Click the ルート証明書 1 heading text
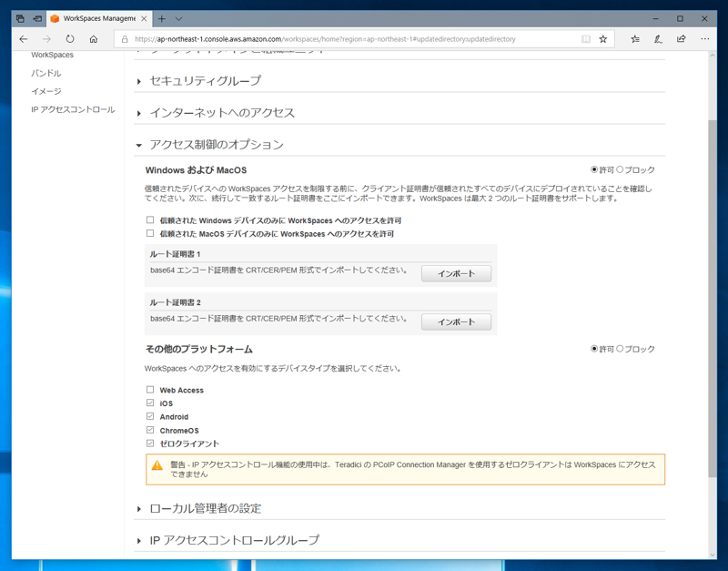This screenshot has width=728, height=571. 175,254
